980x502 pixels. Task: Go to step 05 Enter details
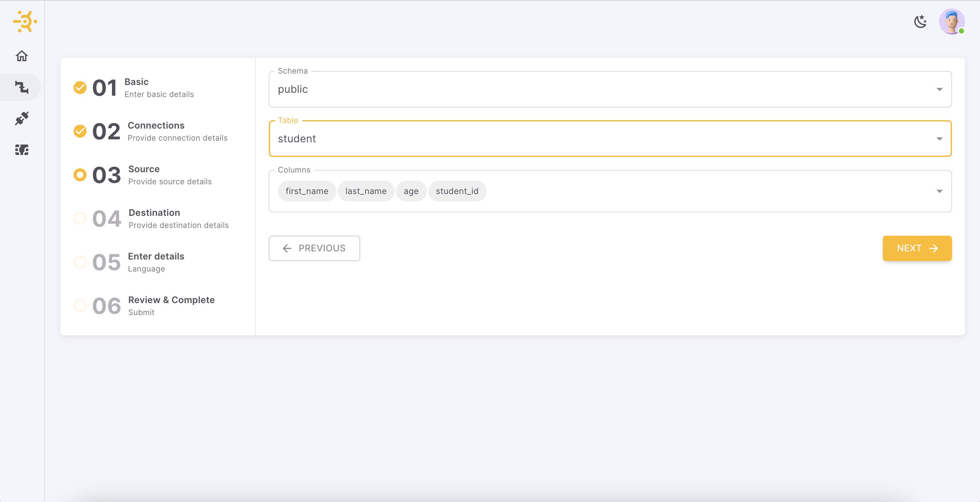129,262
